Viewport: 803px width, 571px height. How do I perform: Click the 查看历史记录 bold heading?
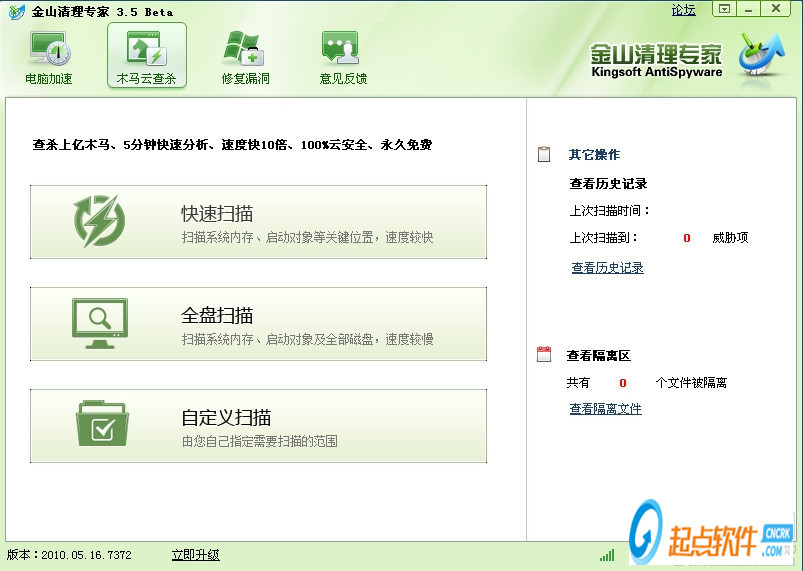tap(608, 183)
